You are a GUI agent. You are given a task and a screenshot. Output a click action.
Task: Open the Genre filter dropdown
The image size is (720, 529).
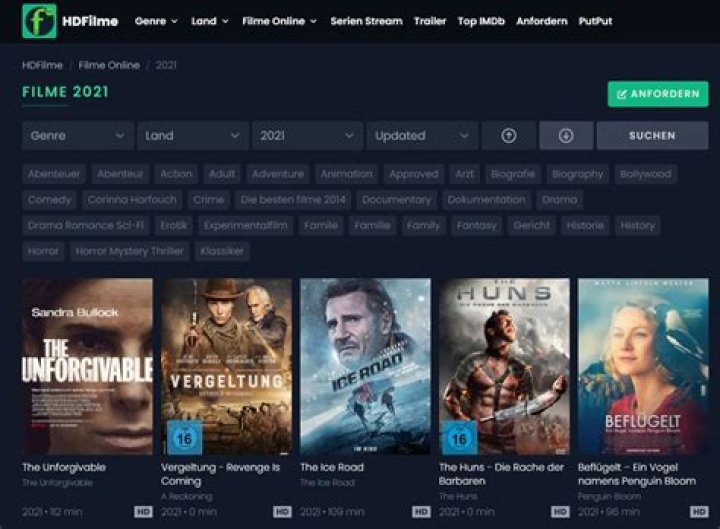tap(78, 135)
